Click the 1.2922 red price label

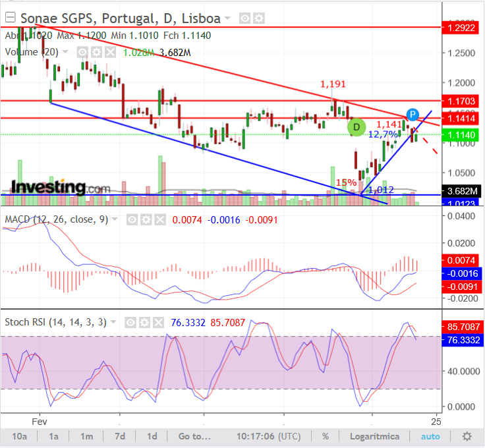[x=461, y=28]
